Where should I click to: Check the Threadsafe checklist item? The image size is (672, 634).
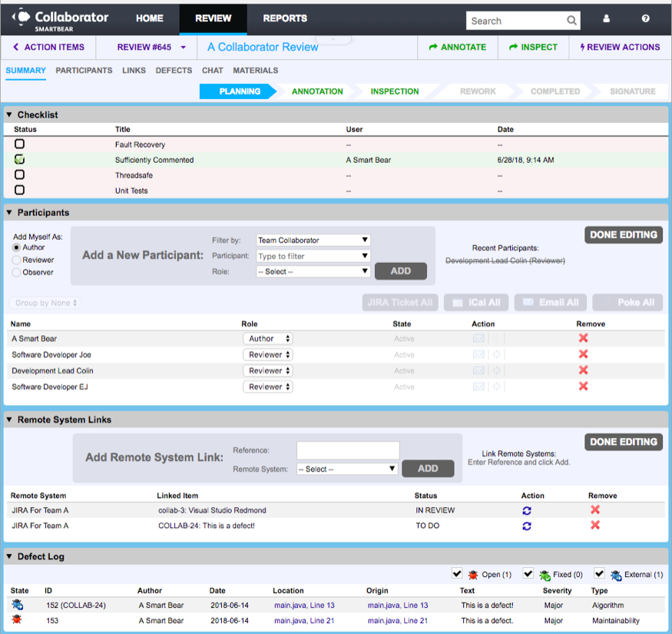(x=19, y=174)
